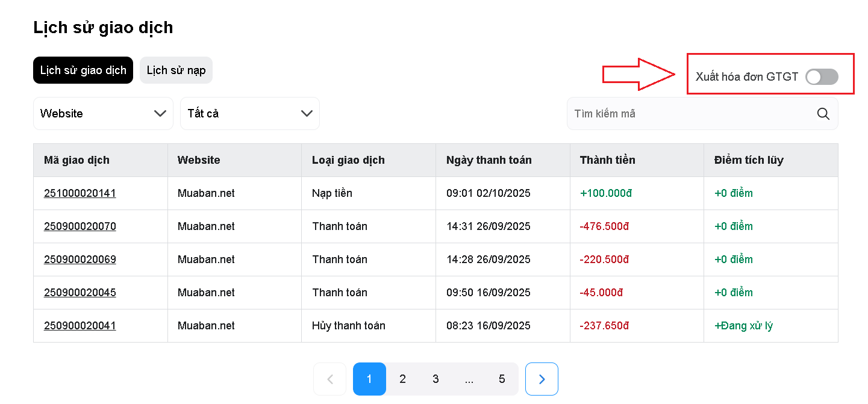Viewport: 868px width, 404px height.
Task: View transaction 250900020069 details
Action: (80, 259)
